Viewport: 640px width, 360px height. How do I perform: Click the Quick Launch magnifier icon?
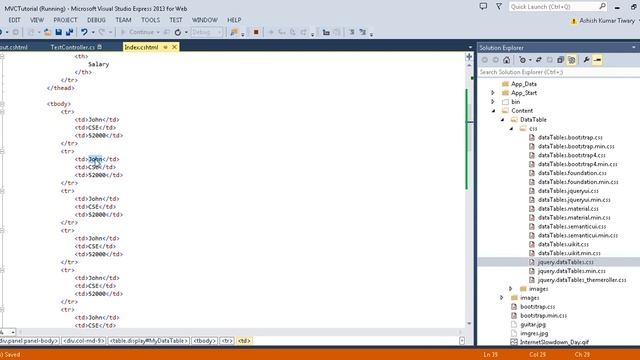pyautogui.click(x=602, y=7)
